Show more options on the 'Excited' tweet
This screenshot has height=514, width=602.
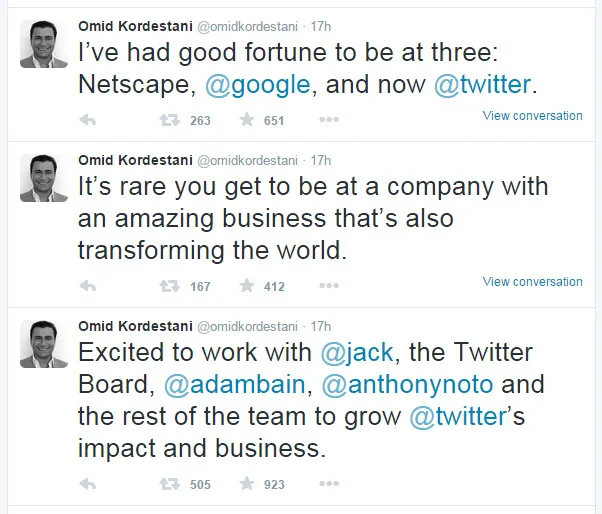click(x=329, y=484)
